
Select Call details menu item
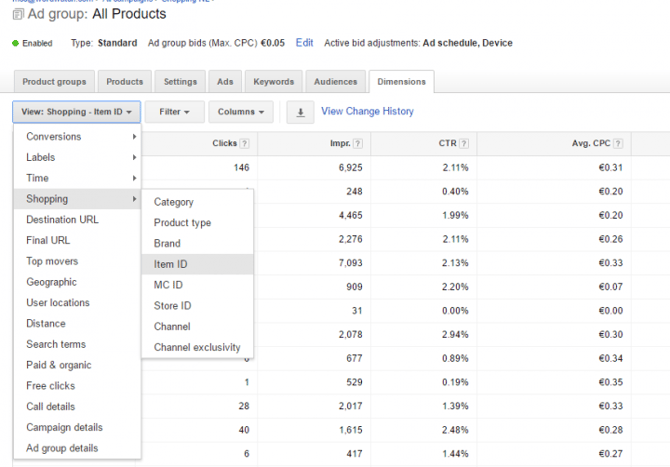tap(77, 406)
